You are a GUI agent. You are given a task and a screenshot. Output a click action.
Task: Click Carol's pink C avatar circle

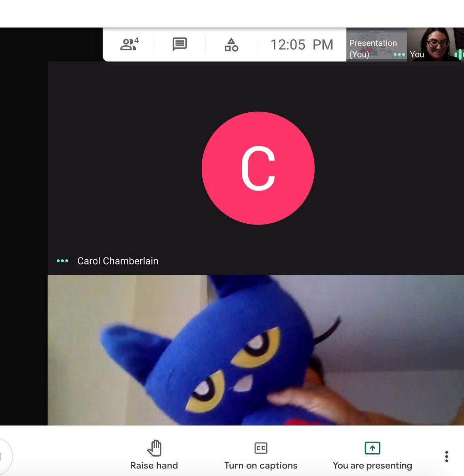point(258,168)
